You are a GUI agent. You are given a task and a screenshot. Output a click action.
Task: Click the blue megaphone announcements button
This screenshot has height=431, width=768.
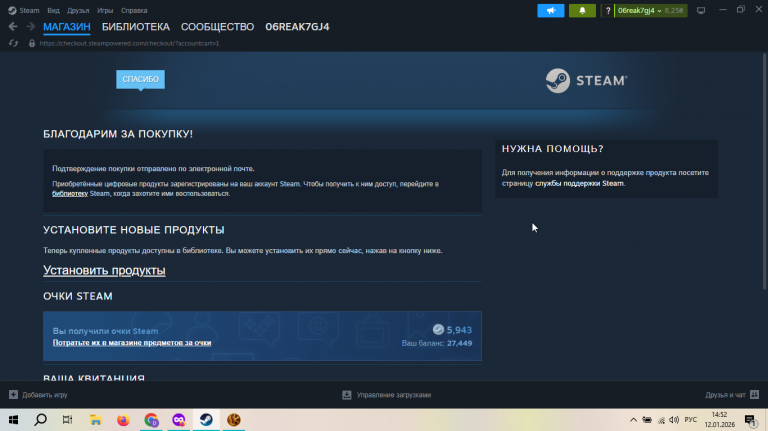(551, 10)
